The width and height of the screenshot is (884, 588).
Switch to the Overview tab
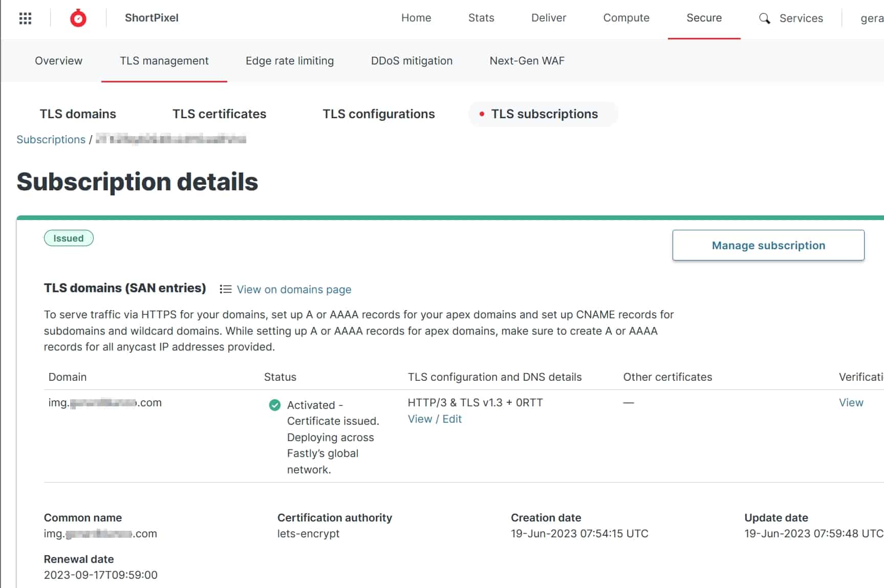58,61
